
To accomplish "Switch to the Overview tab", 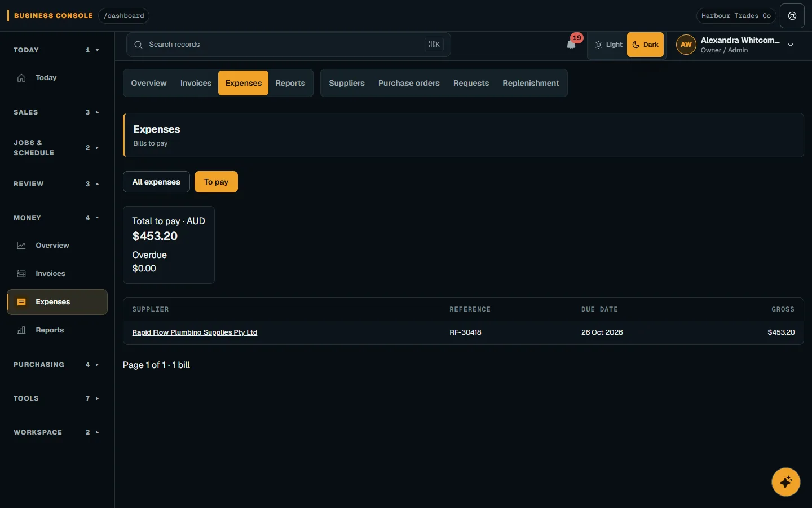I will click(149, 83).
